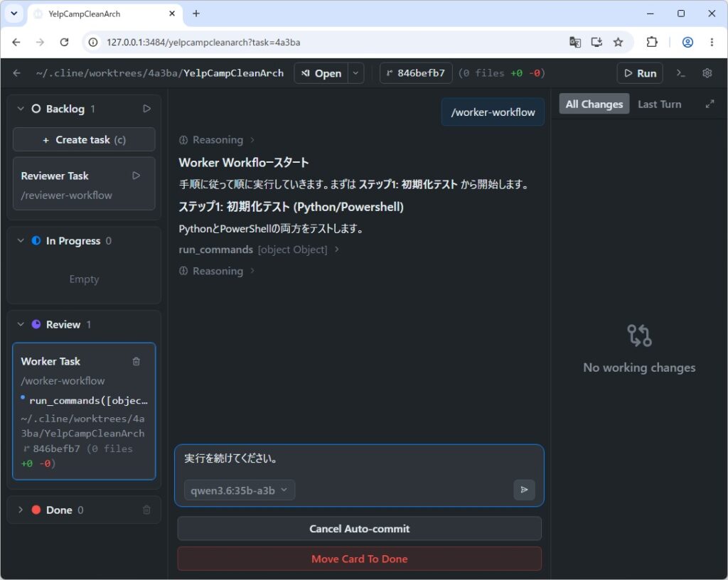Open the dropdown arrow beside Open button
Image resolution: width=728 pixels, height=580 pixels.
click(x=355, y=73)
